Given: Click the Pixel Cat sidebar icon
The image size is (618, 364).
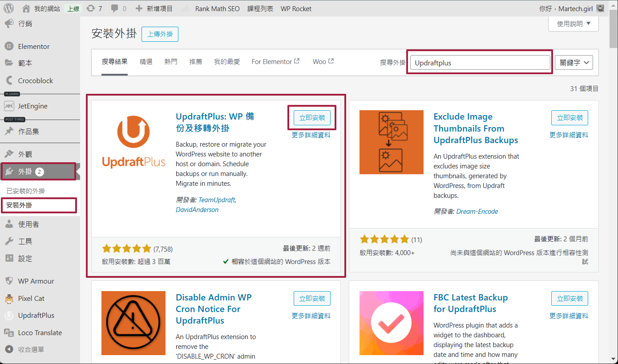Looking at the screenshot, I should [9, 298].
